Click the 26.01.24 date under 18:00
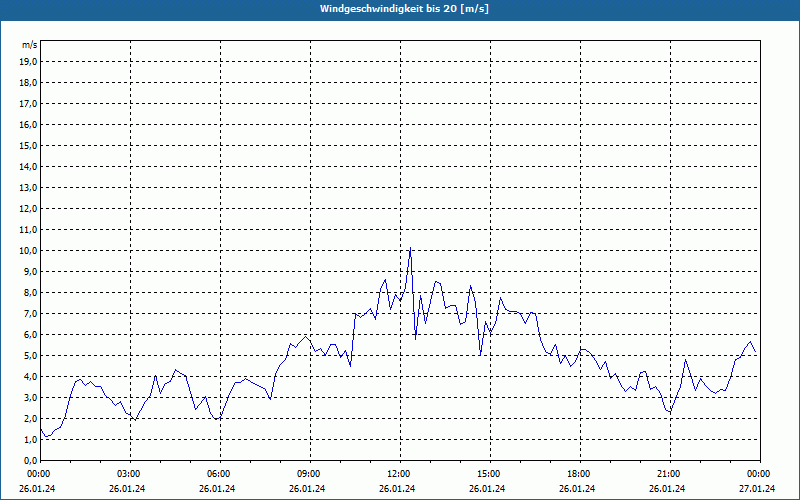The height and width of the screenshot is (500, 800). 577,489
